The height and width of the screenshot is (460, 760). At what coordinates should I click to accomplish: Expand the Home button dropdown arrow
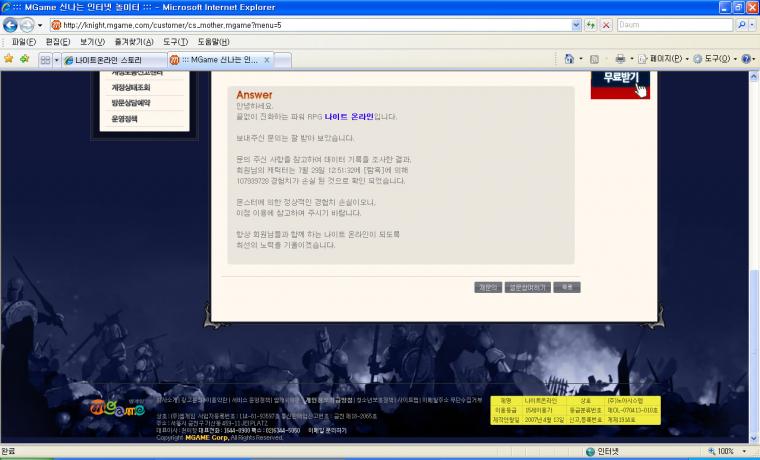(581, 59)
